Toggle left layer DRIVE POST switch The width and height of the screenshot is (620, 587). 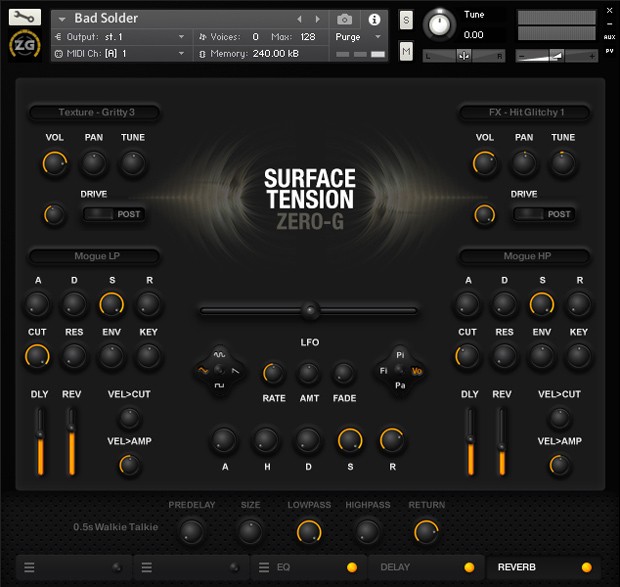(x=113, y=214)
